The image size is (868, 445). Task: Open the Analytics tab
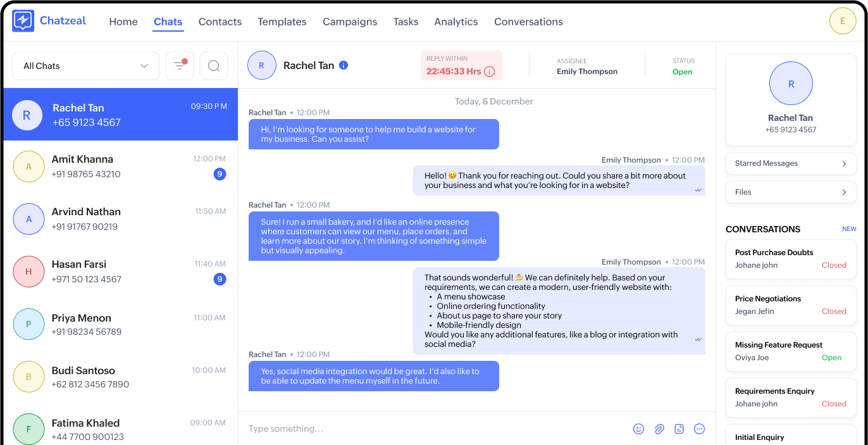click(456, 22)
